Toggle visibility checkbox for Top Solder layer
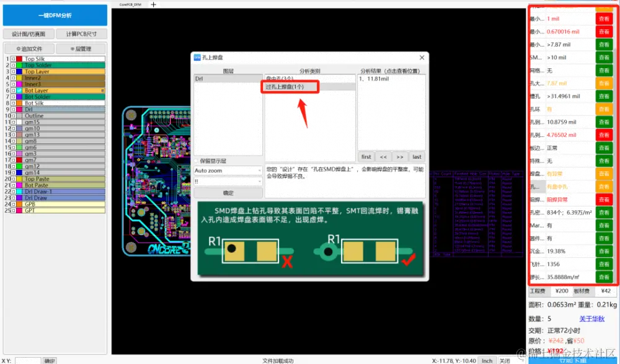620x364 pixels. [x=13, y=65]
